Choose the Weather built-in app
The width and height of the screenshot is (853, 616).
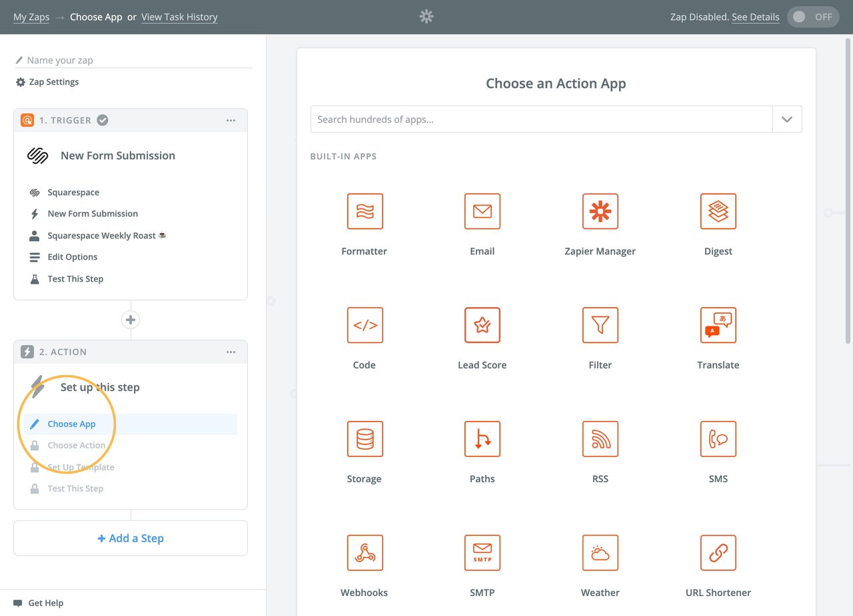click(600, 553)
